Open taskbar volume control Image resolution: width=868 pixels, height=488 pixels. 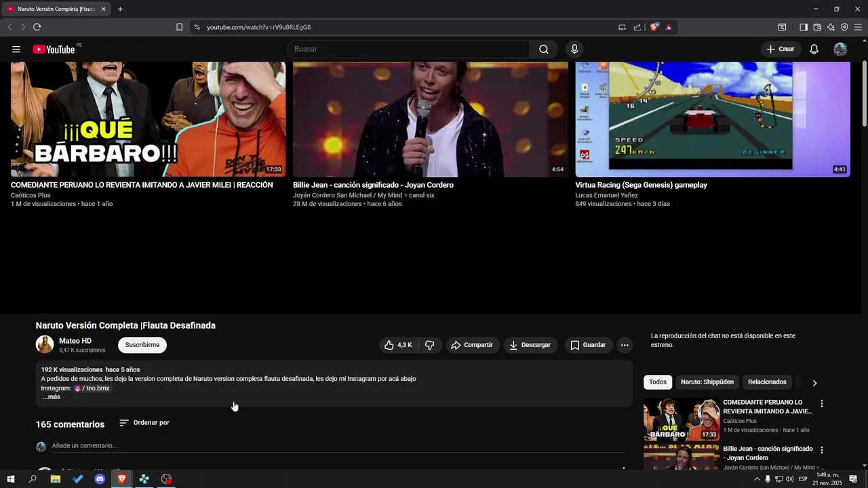pyautogui.click(x=789, y=479)
